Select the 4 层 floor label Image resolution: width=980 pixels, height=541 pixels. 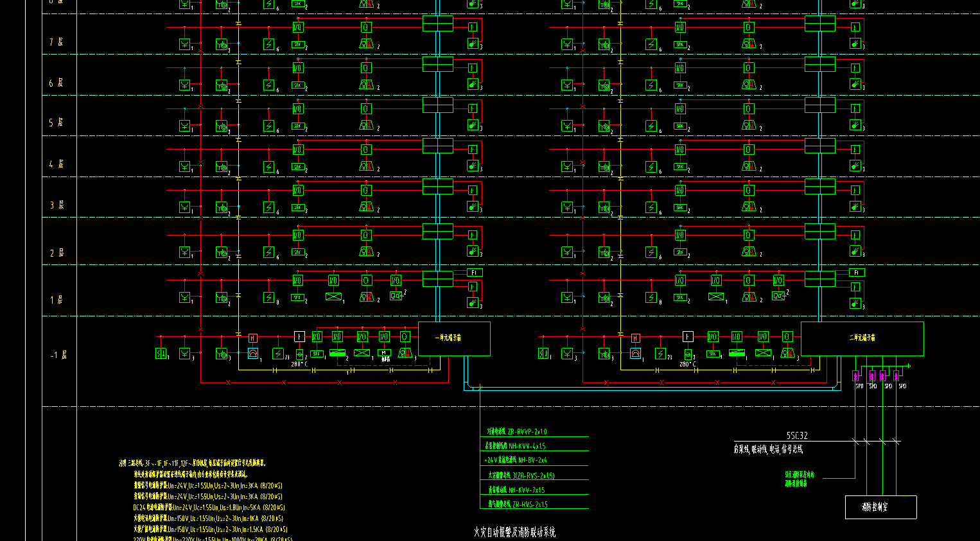(57, 164)
